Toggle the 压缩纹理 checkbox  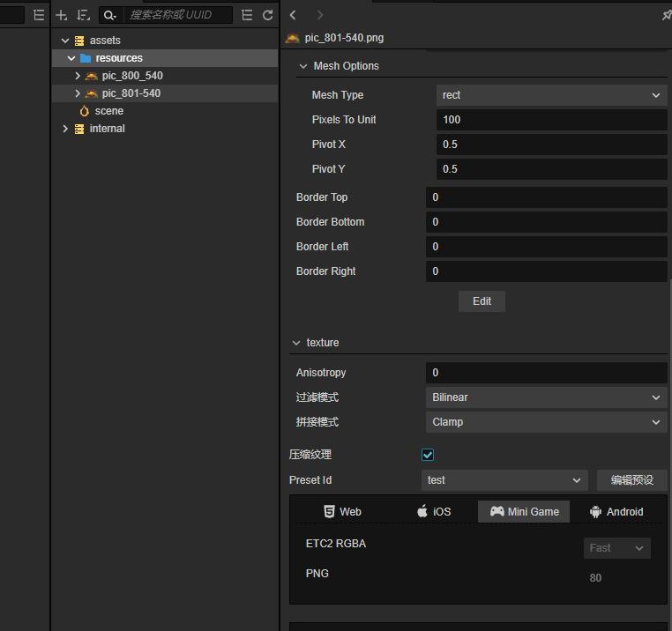[428, 455]
